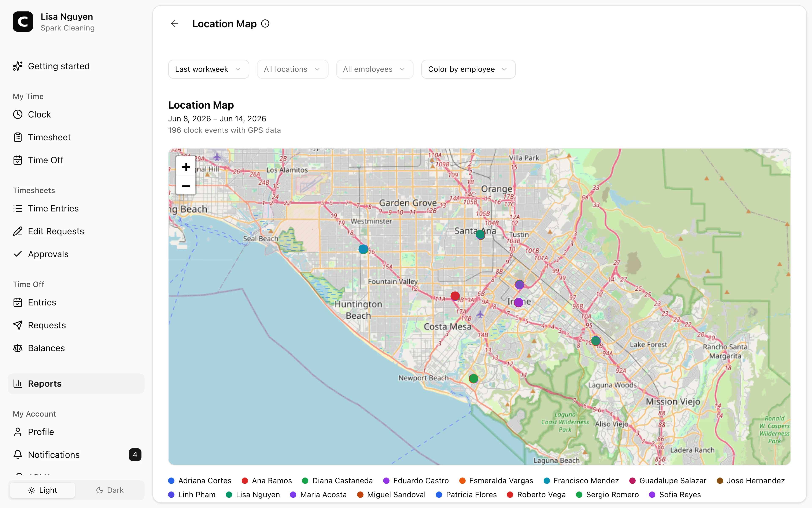The width and height of the screenshot is (812, 508).
Task: Click Jose Hernandez brown legend swatch
Action: click(720, 481)
